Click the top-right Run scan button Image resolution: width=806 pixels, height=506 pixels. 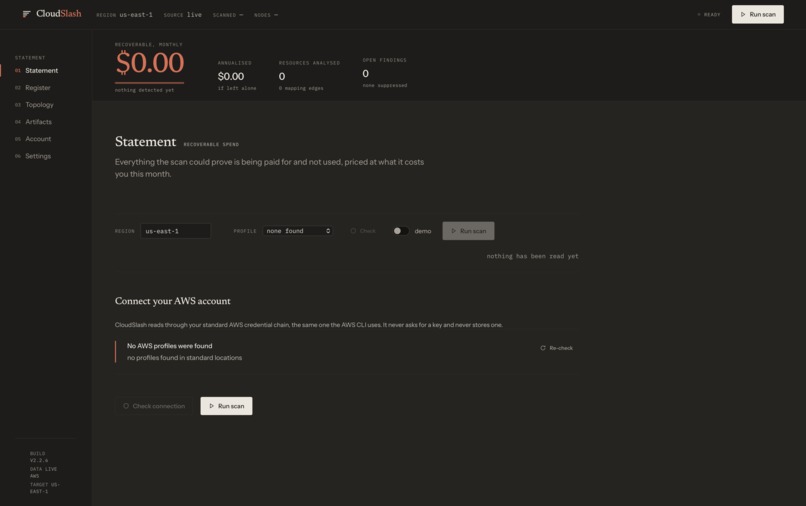pos(758,14)
